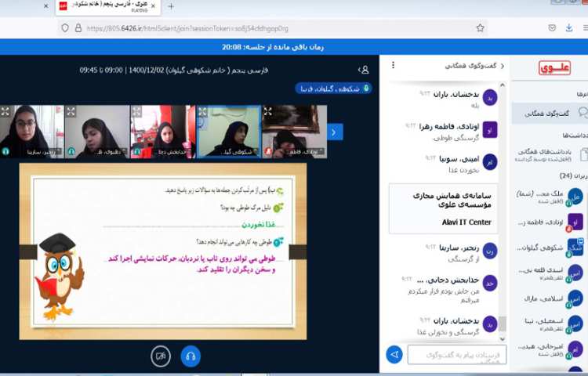Screen dimensions: 588x376
Task: Fullscreen the شکوهی گیلوان teacher webcam
Action: pos(202,111)
